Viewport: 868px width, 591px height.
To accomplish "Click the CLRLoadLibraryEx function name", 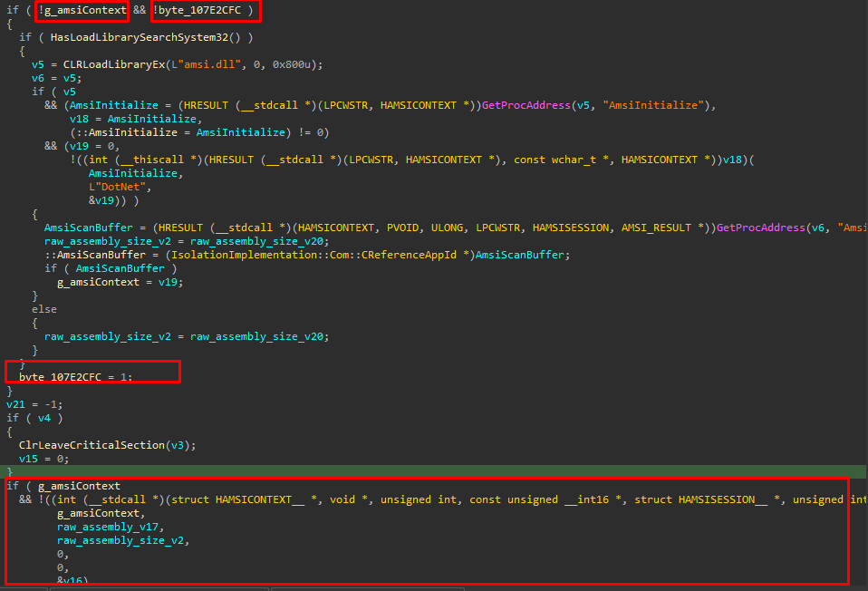I will coord(114,64).
